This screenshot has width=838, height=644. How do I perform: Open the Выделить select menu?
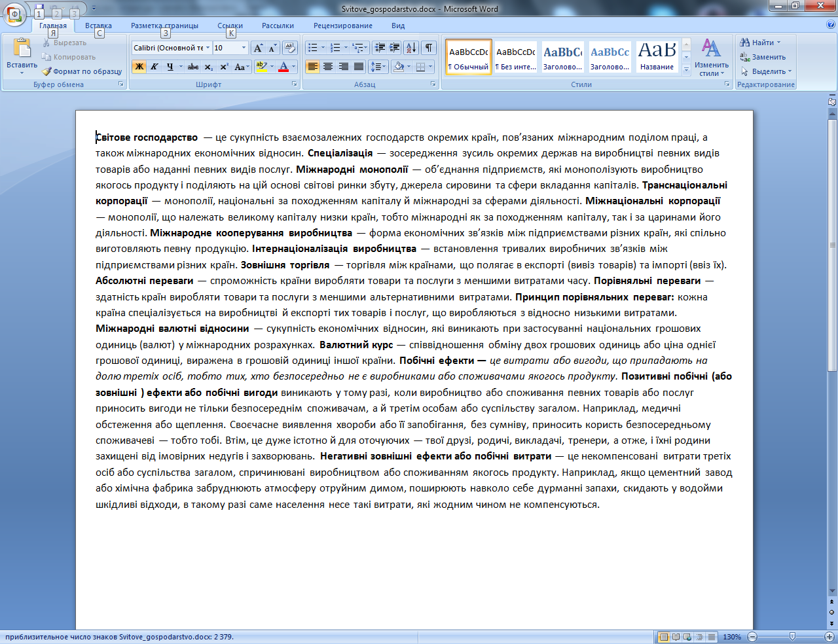767,71
